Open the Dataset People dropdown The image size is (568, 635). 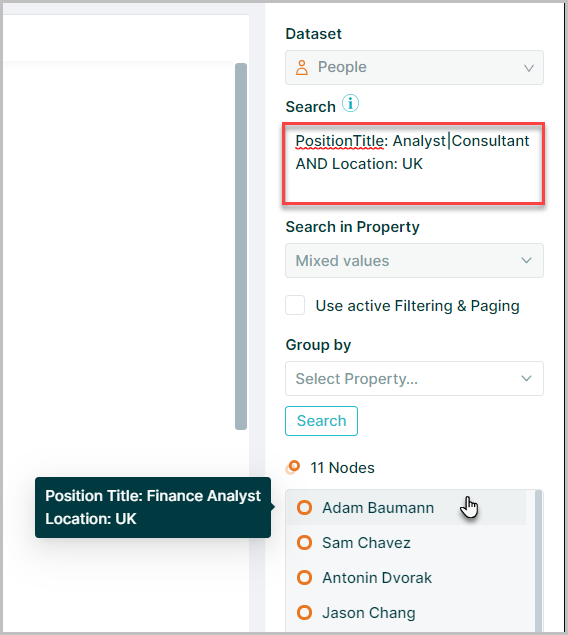414,68
